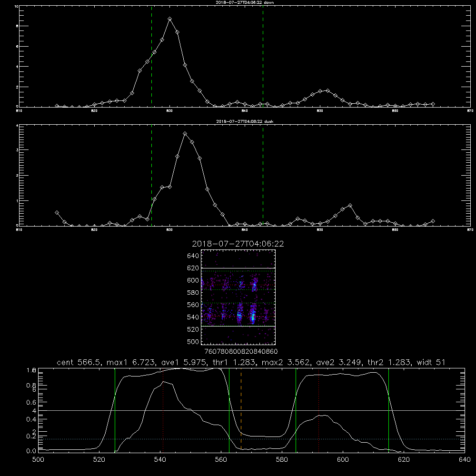Click the 'thr2 1.283' value
The image size is (476, 476).
click(x=389, y=362)
